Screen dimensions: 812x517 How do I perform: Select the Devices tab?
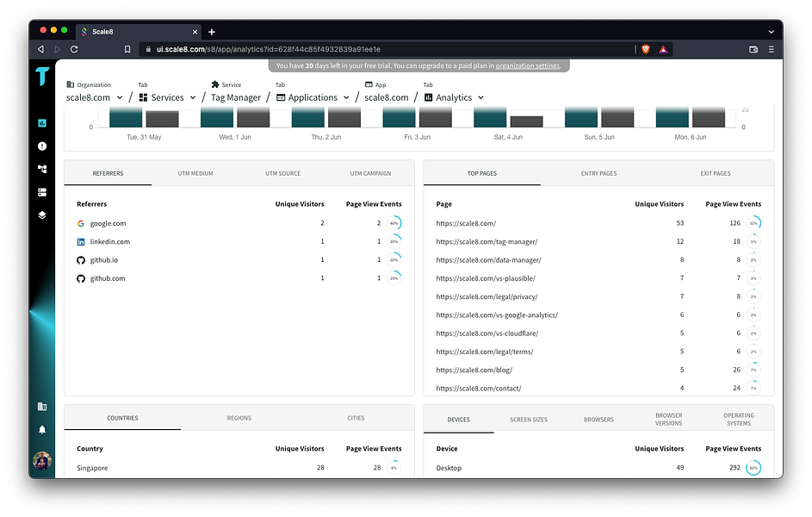459,420
